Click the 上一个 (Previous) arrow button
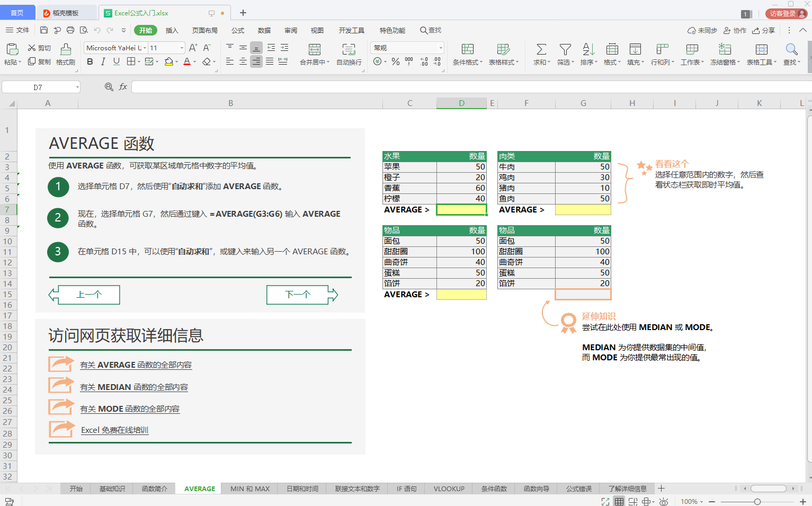Viewport: 812px width, 506px height. [x=84, y=295]
